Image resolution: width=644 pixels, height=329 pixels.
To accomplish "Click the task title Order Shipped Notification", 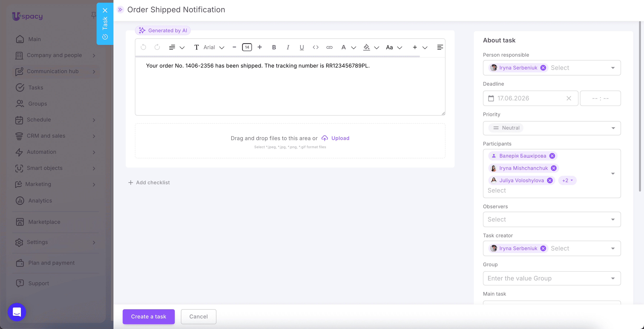I will 176,10.
